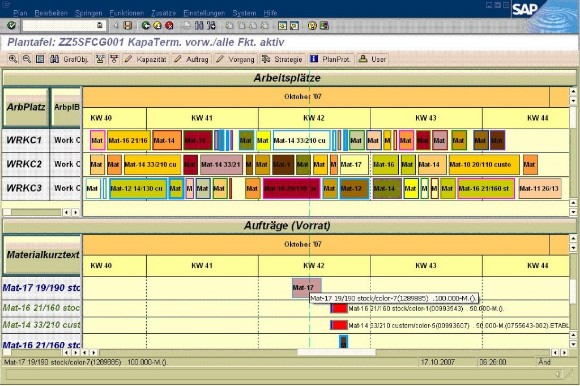
Task: Click the zoom in magnifier icon
Action: tap(13, 59)
